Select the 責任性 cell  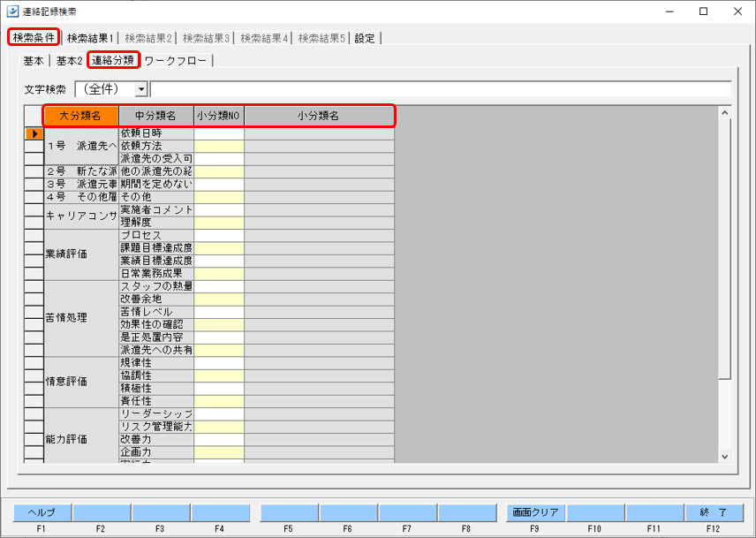pyautogui.click(x=156, y=402)
